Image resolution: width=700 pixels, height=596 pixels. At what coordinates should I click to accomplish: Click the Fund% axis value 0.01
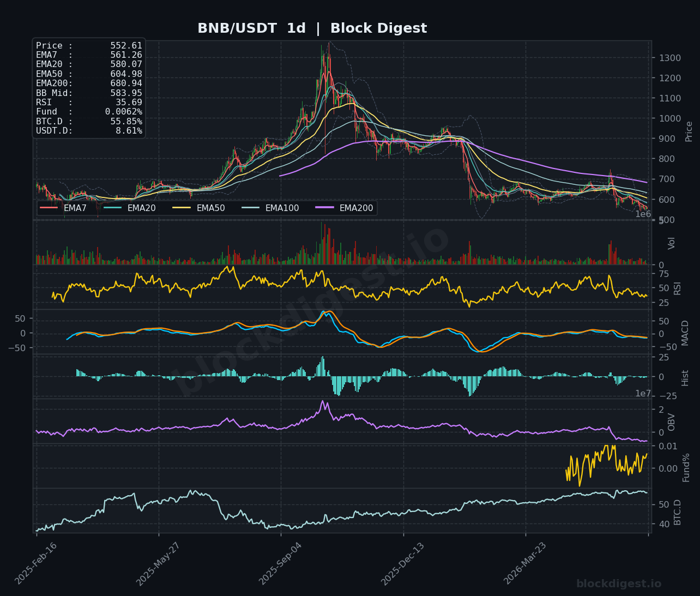[668, 447]
